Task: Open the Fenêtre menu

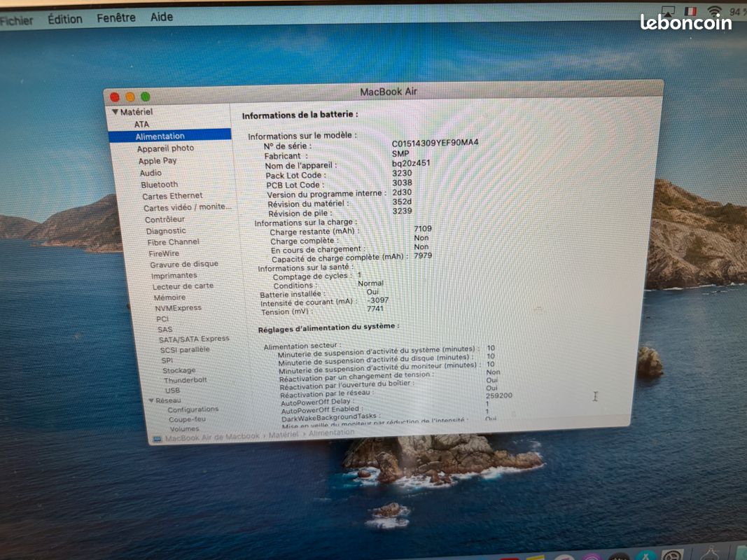Action: (116, 17)
